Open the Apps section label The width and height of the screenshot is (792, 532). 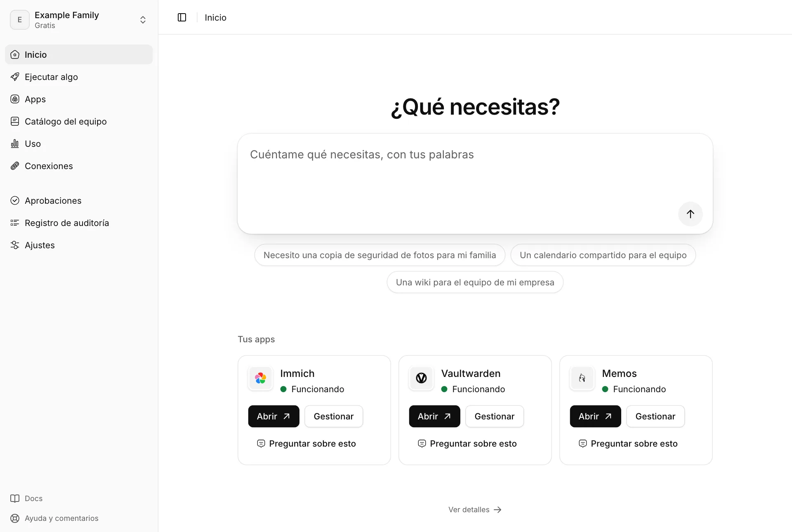(x=35, y=99)
